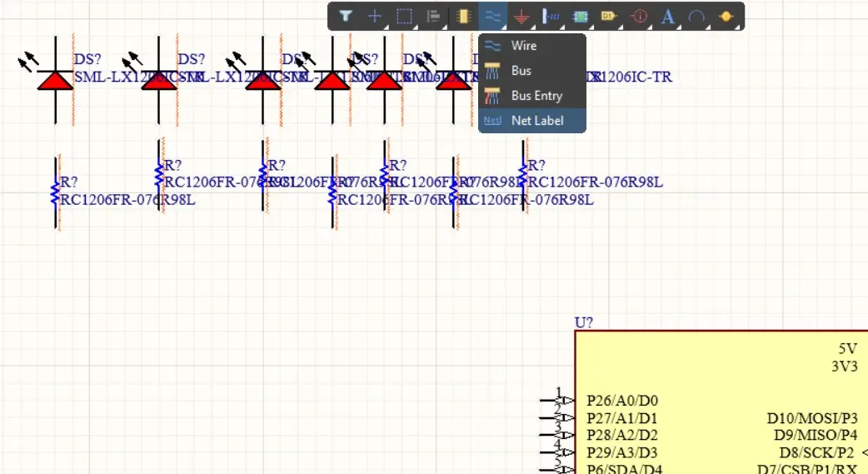Image resolution: width=868 pixels, height=474 pixels.
Task: Select the rightmost resistor R? designator
Action: tap(536, 165)
